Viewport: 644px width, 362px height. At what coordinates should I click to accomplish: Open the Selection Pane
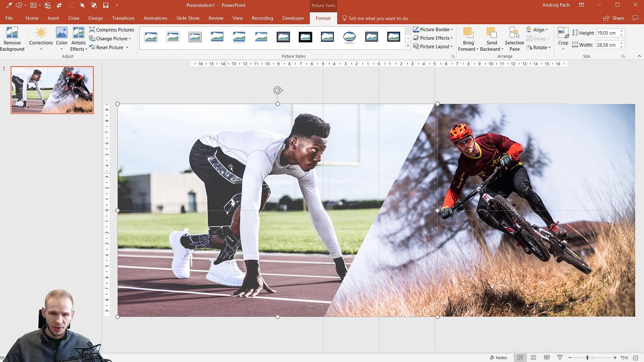point(514,39)
